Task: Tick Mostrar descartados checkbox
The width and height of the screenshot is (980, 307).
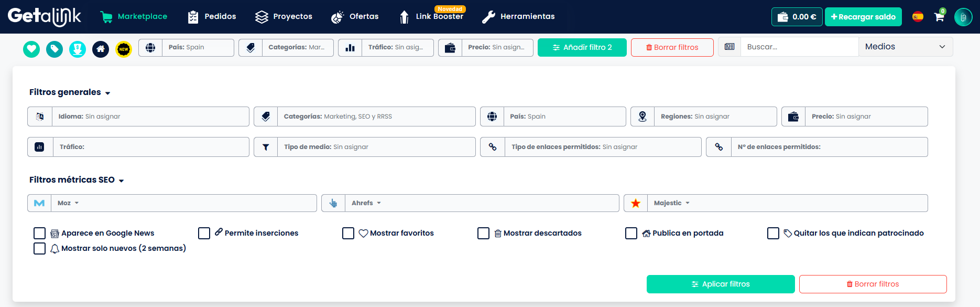Action: 483,233
